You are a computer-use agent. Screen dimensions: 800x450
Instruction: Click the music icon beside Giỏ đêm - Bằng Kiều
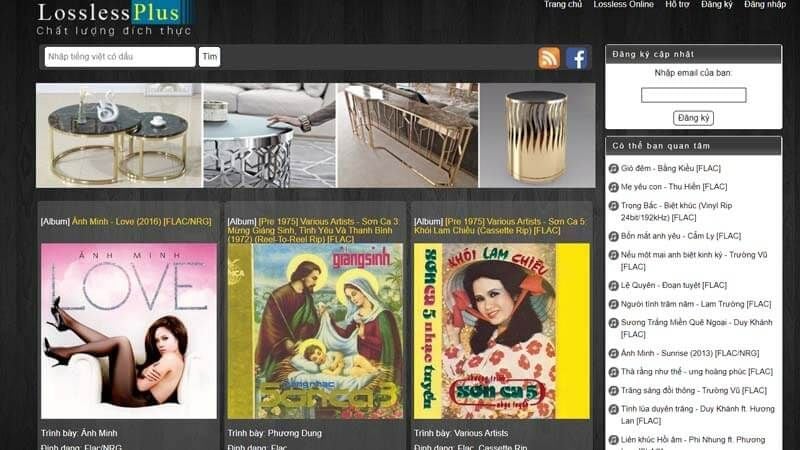(x=613, y=168)
